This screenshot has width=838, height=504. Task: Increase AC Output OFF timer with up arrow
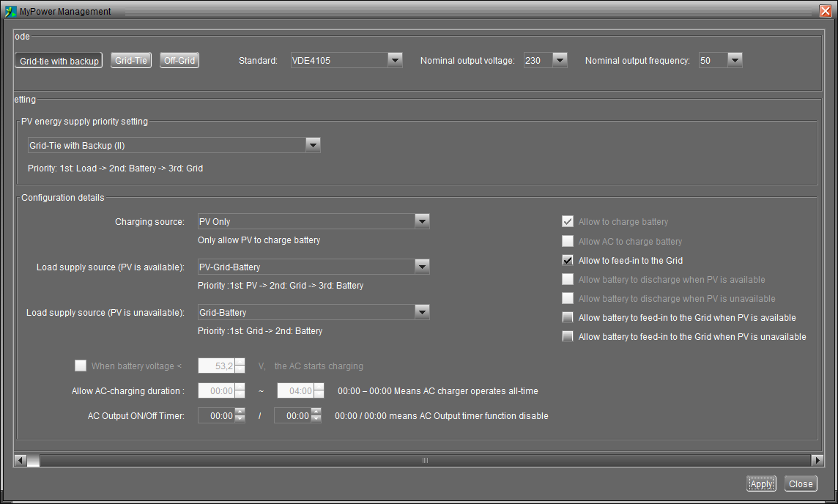click(x=316, y=412)
